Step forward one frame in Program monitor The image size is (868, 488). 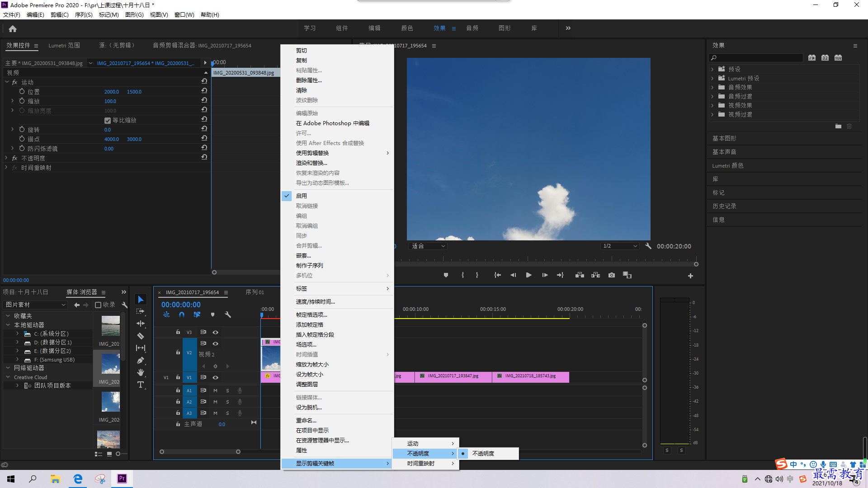click(545, 275)
